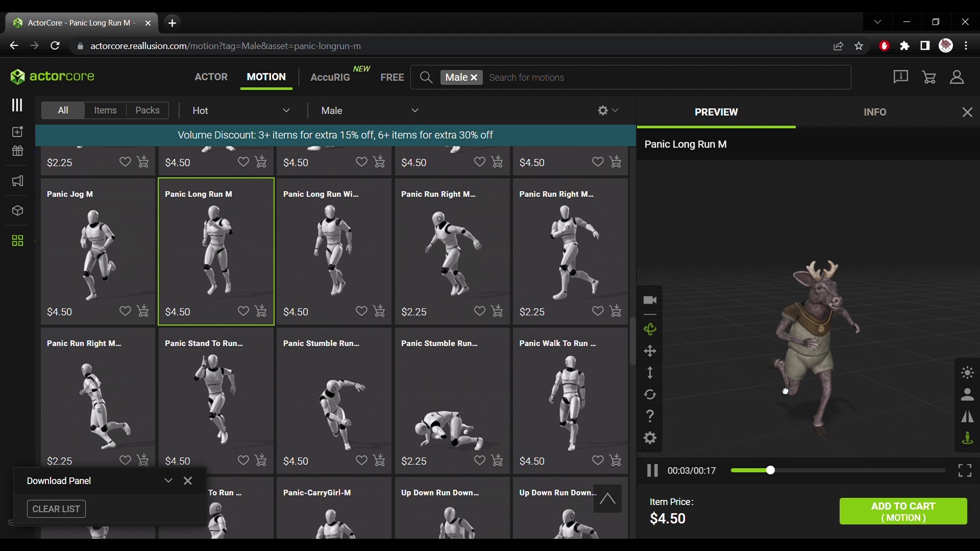980x551 pixels.
Task: Expand the Hot sorting dropdown
Action: point(241,111)
